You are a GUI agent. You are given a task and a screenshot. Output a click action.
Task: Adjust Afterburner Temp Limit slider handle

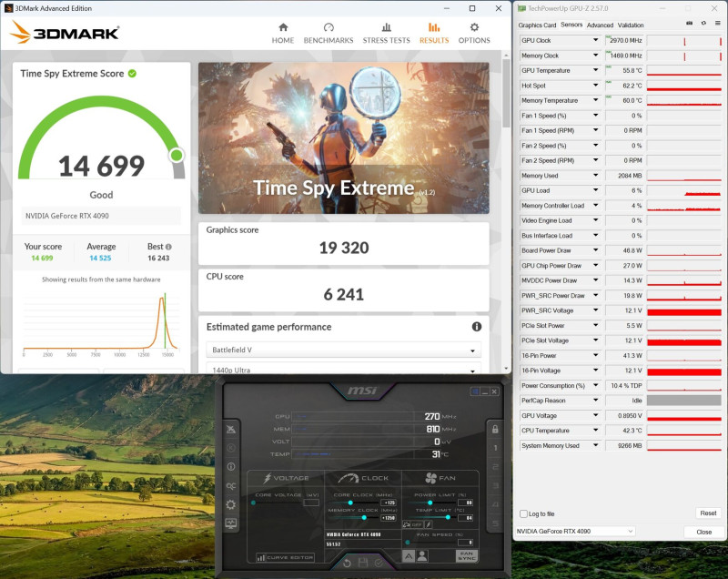pos(448,517)
